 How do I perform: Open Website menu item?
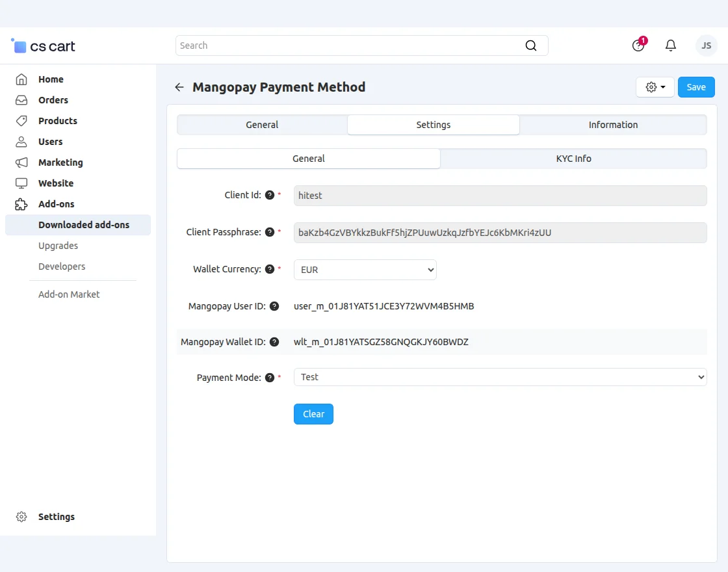tap(56, 183)
